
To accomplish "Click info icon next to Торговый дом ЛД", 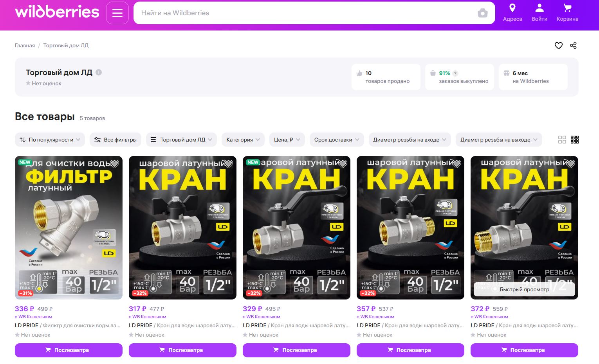I will point(99,72).
